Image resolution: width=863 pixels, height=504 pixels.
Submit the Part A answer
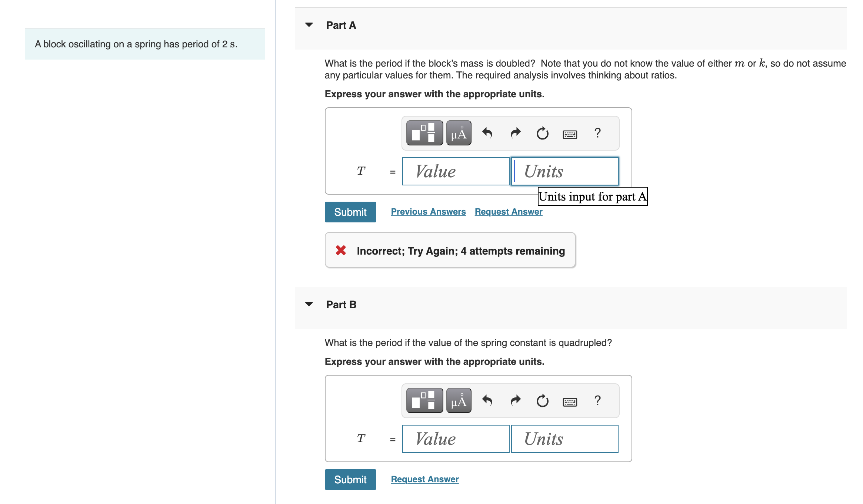click(350, 212)
